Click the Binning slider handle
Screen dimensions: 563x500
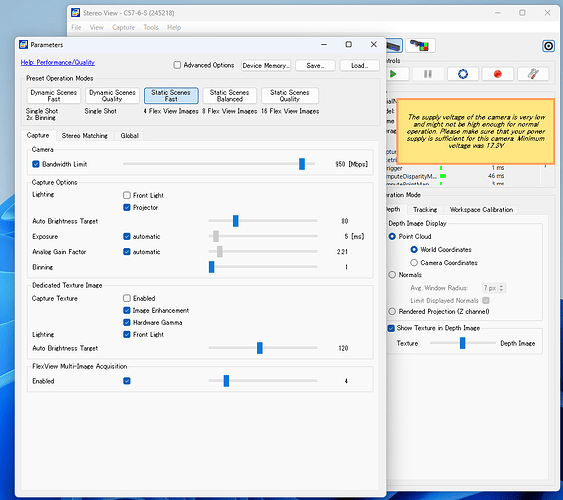(211, 267)
